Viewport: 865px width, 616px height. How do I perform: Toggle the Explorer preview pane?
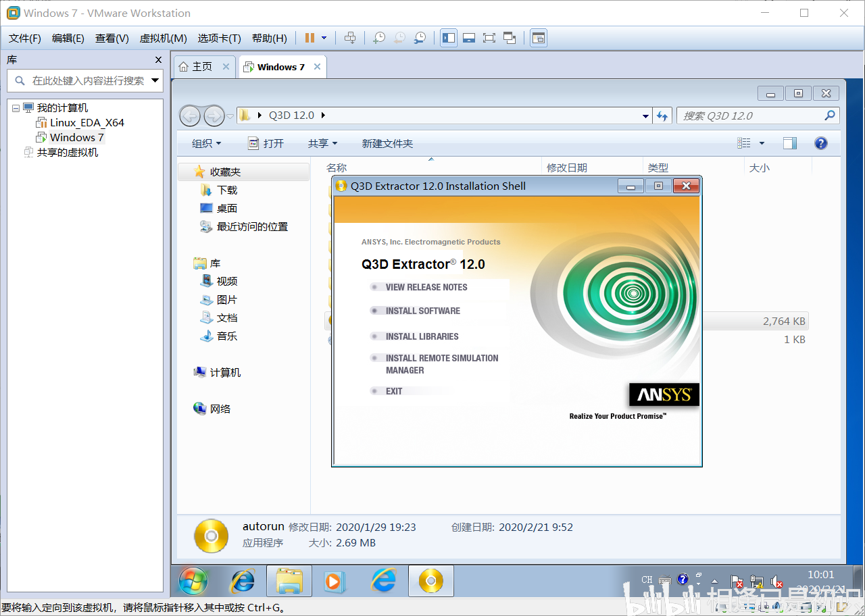coord(789,143)
